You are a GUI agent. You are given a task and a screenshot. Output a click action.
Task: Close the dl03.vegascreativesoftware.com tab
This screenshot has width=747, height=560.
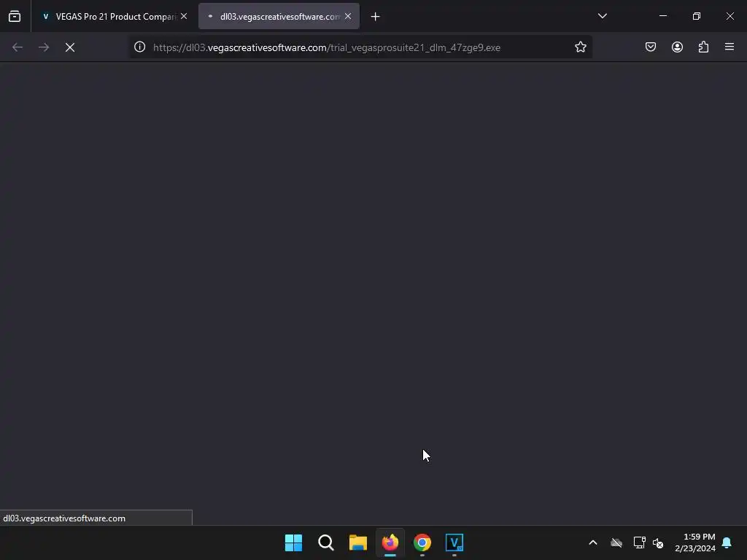348,16
